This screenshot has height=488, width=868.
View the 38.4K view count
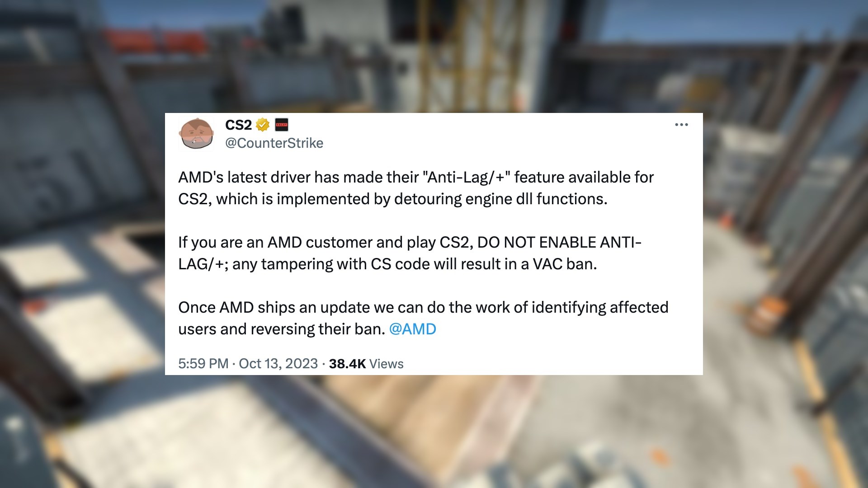click(347, 364)
